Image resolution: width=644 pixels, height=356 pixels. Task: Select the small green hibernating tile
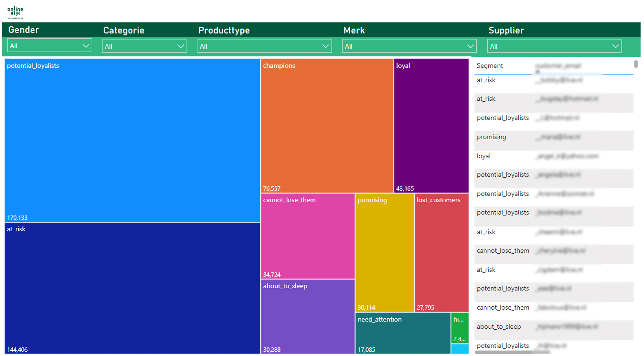pyautogui.click(x=460, y=328)
